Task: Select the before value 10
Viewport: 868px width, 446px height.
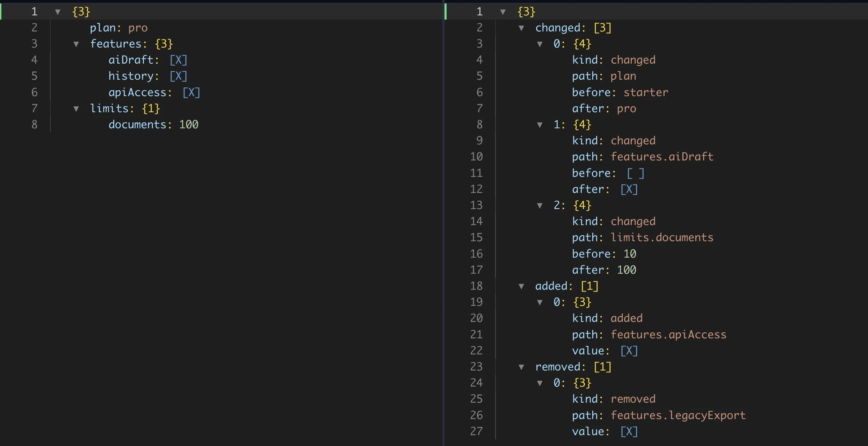Action: tap(630, 254)
